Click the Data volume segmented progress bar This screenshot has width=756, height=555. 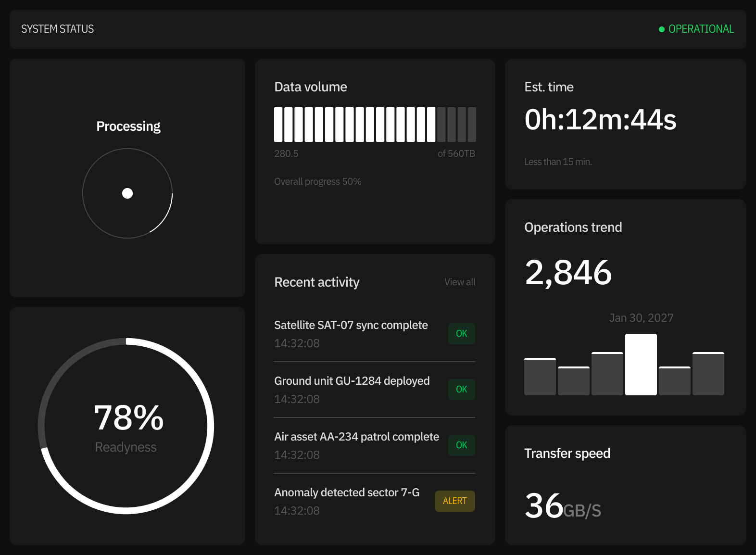(375, 125)
